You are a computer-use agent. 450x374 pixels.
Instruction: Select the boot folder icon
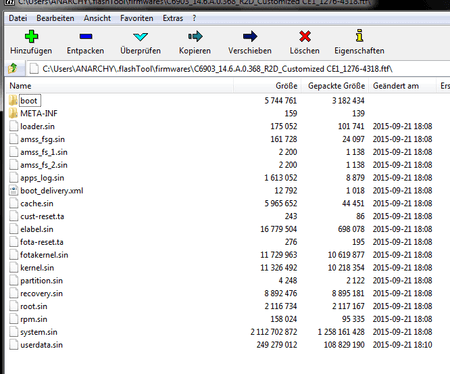point(13,101)
